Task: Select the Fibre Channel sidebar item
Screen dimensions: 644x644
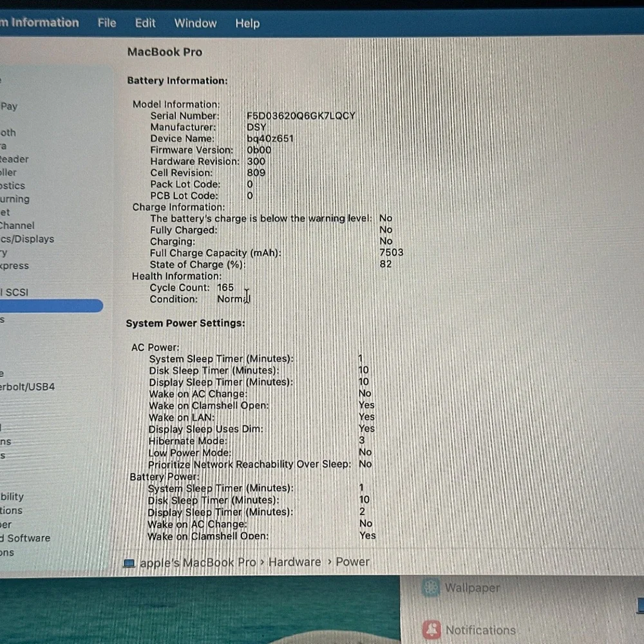Action: [17, 225]
